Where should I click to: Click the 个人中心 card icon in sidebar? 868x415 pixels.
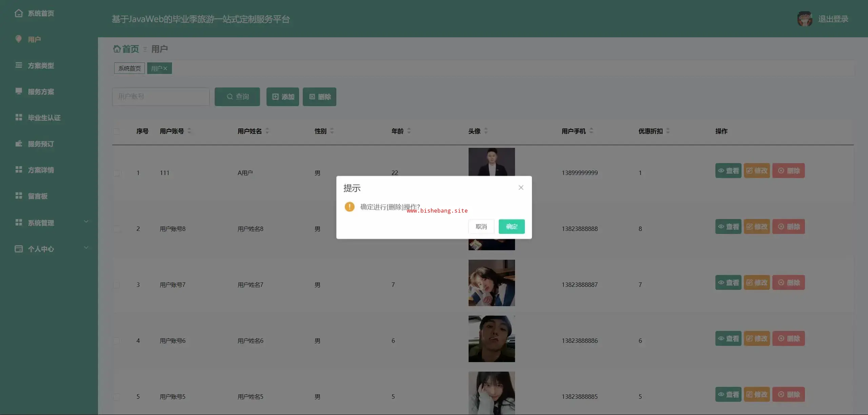tap(19, 249)
